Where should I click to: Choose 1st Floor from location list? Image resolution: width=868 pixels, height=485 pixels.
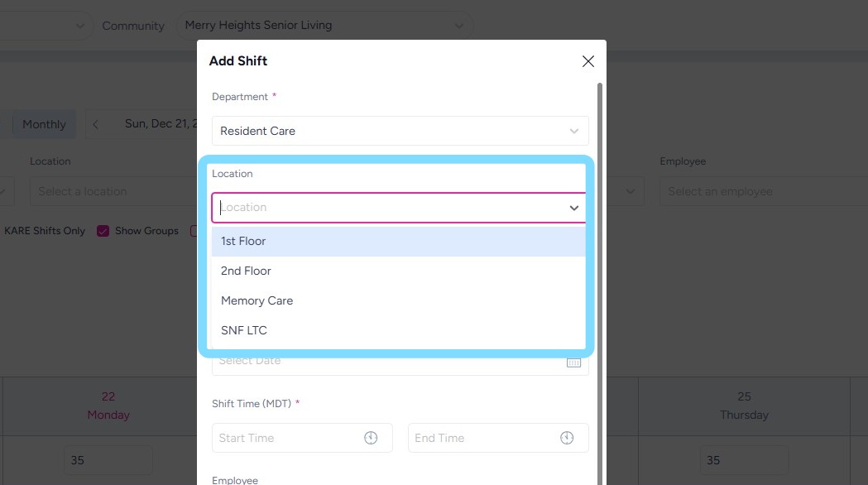243,242
